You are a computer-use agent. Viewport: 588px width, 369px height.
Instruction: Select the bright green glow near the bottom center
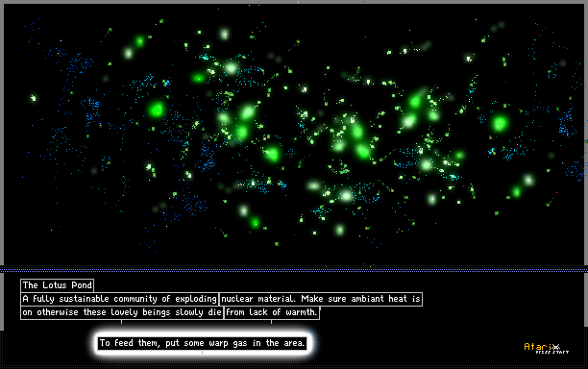255,223
